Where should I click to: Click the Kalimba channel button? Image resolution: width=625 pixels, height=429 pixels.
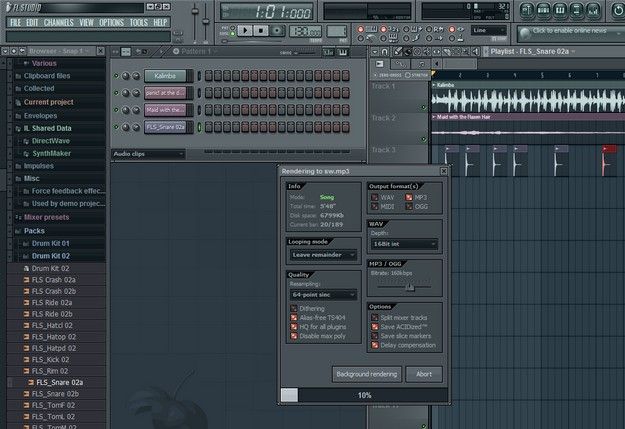click(x=165, y=76)
